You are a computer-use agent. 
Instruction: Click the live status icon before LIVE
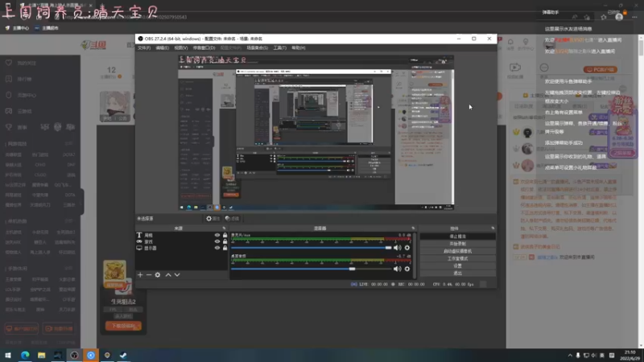(353, 284)
